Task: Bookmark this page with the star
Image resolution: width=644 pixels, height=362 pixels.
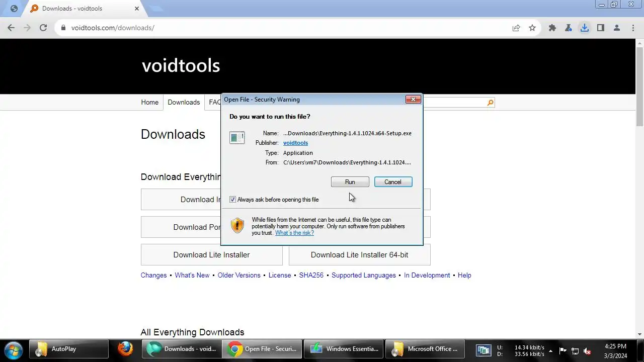Action: point(532,28)
